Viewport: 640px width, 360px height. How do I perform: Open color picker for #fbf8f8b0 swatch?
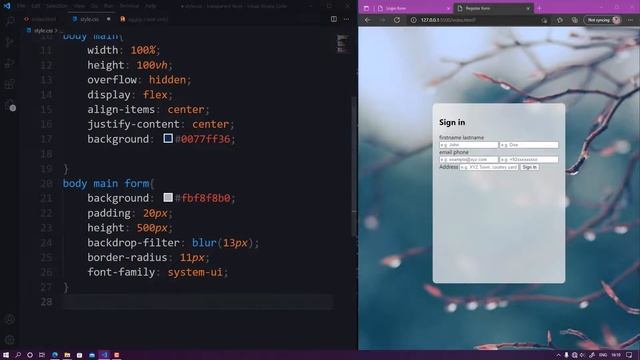[x=168, y=198]
